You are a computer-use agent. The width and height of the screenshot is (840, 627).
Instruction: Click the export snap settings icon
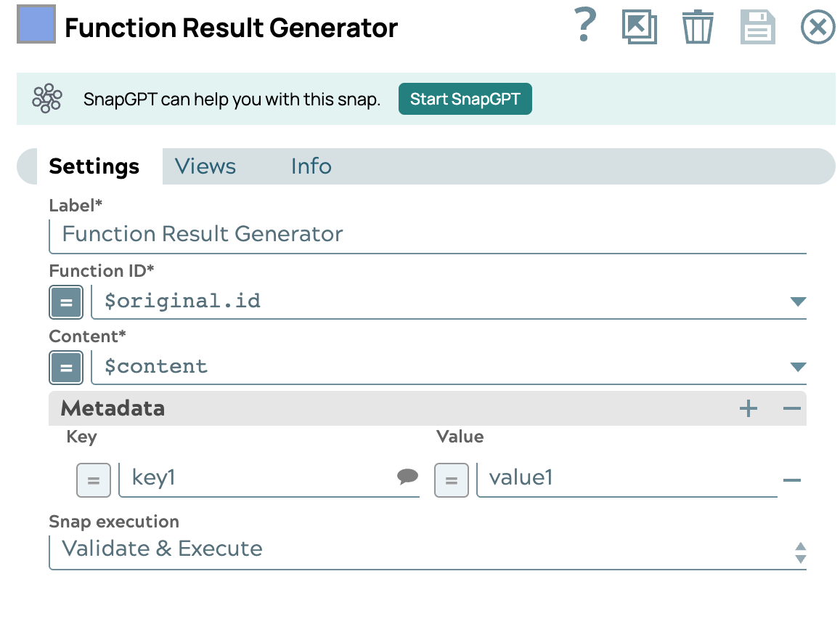(640, 27)
